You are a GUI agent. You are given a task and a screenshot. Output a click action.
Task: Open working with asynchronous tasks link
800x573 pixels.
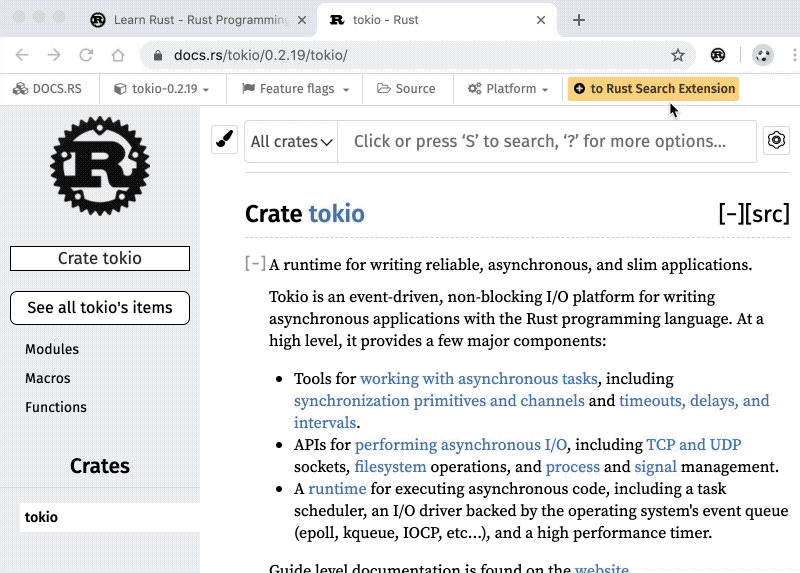(479, 379)
